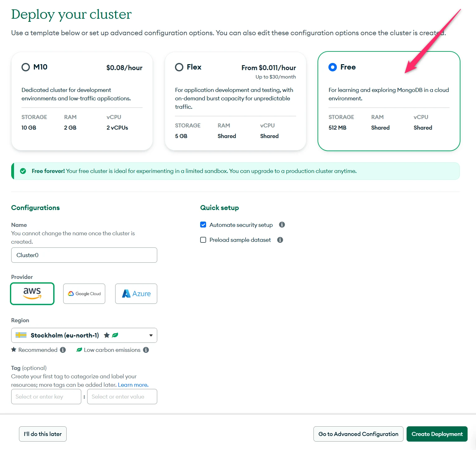
Task: Click the info icon beside Preload sample dataset
Action: (x=280, y=240)
